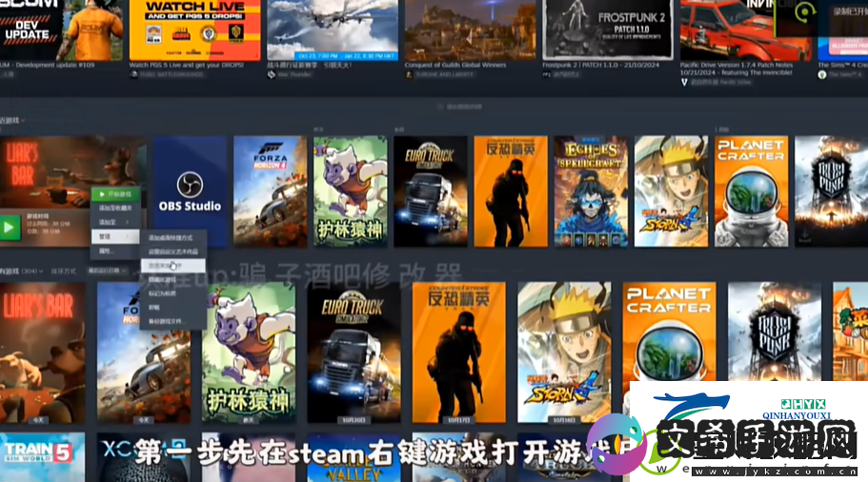
Task: Select 添加至收藏夹 in the context menu
Action: tap(115, 208)
